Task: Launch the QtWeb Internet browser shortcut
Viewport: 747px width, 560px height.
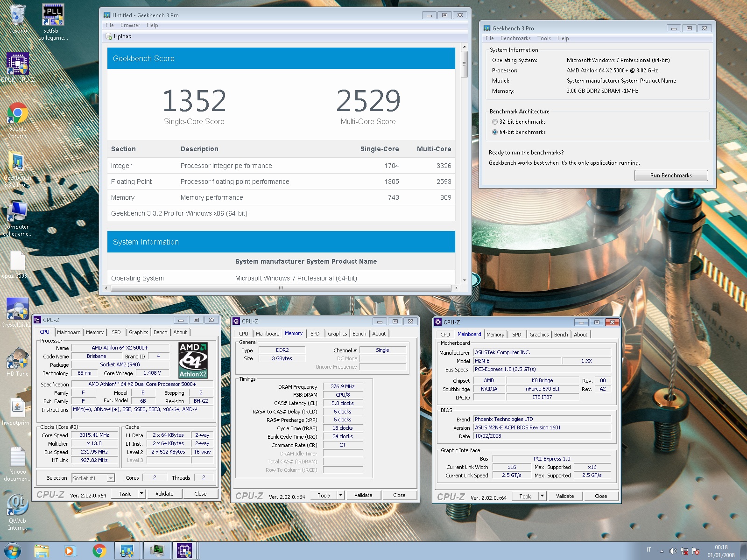Action: [17, 512]
